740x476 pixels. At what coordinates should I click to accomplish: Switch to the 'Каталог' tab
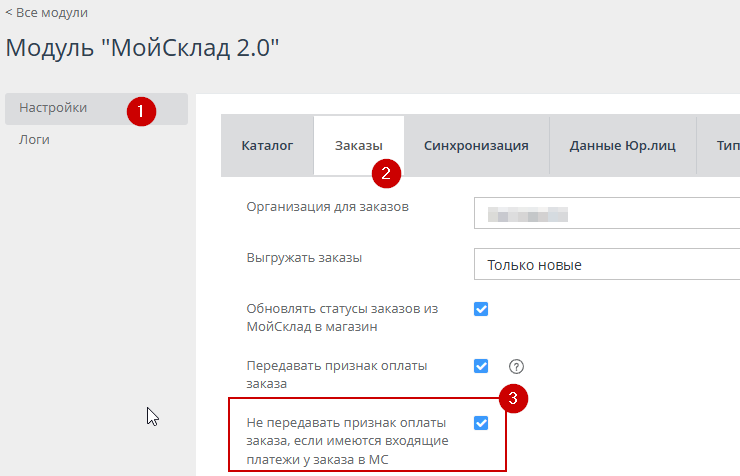point(267,145)
